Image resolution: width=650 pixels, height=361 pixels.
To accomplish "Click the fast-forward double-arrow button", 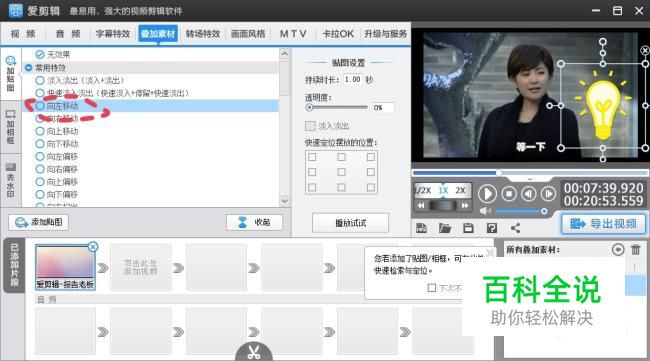I will click(465, 205).
